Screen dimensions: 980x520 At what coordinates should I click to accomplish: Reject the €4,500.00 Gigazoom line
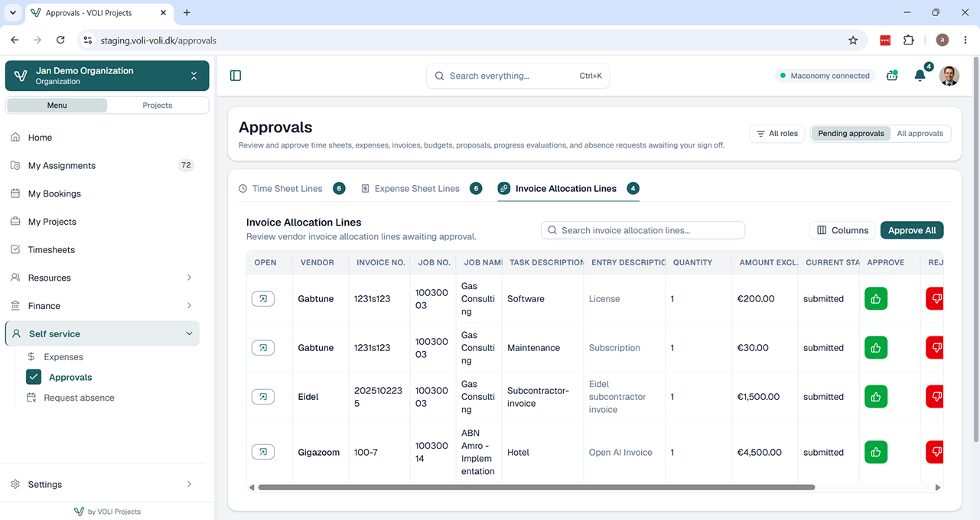point(934,452)
